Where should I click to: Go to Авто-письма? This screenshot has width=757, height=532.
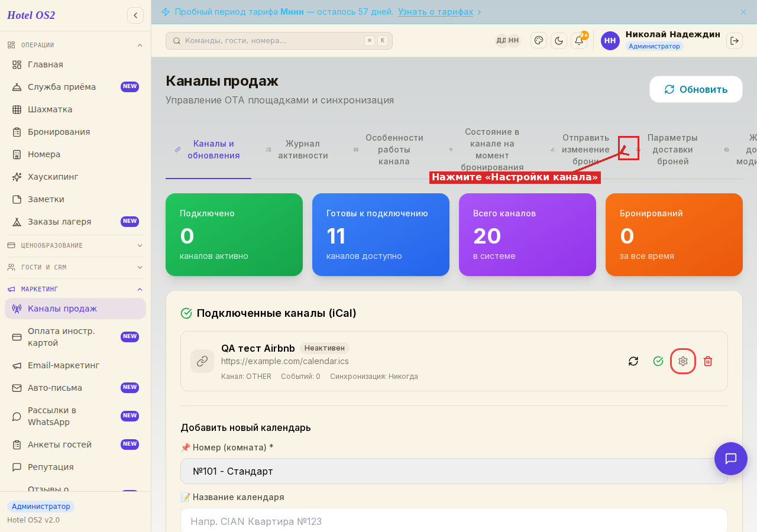pyautogui.click(x=75, y=388)
